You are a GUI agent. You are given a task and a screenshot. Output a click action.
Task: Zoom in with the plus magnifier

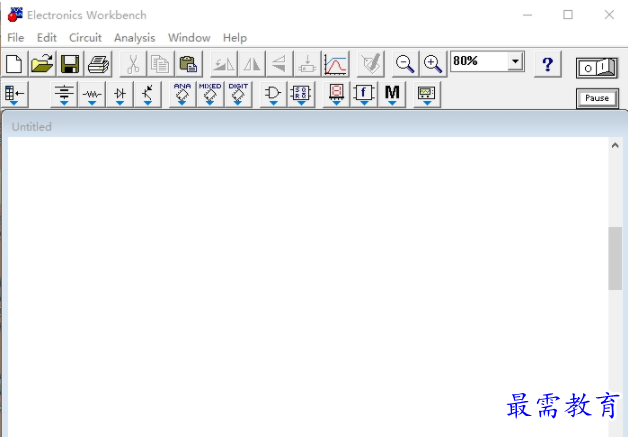(433, 64)
